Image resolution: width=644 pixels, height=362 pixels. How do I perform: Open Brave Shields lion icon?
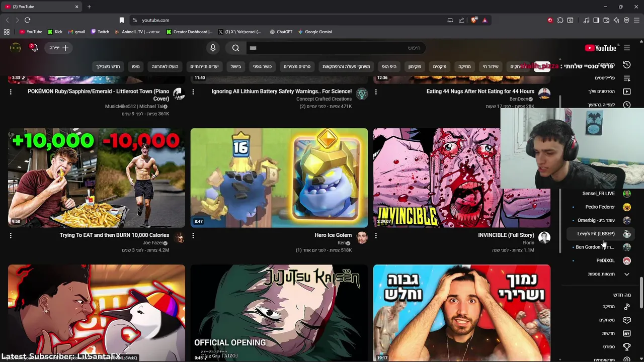click(x=473, y=20)
